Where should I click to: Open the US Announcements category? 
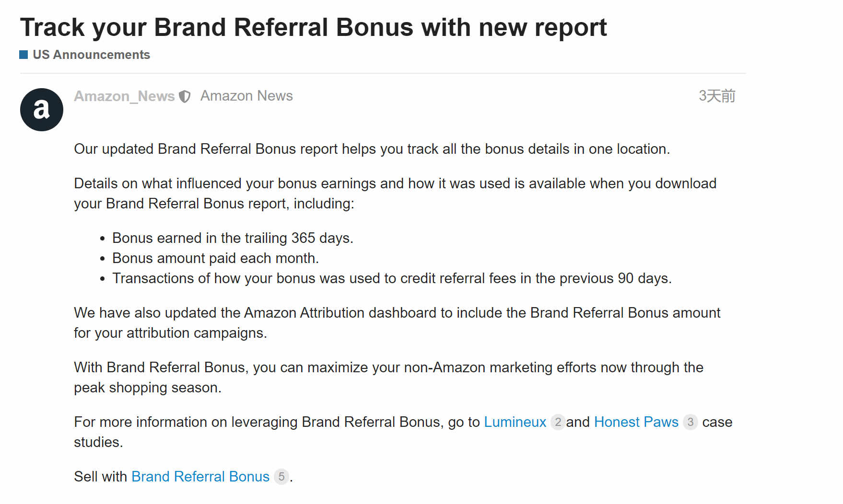tap(91, 55)
